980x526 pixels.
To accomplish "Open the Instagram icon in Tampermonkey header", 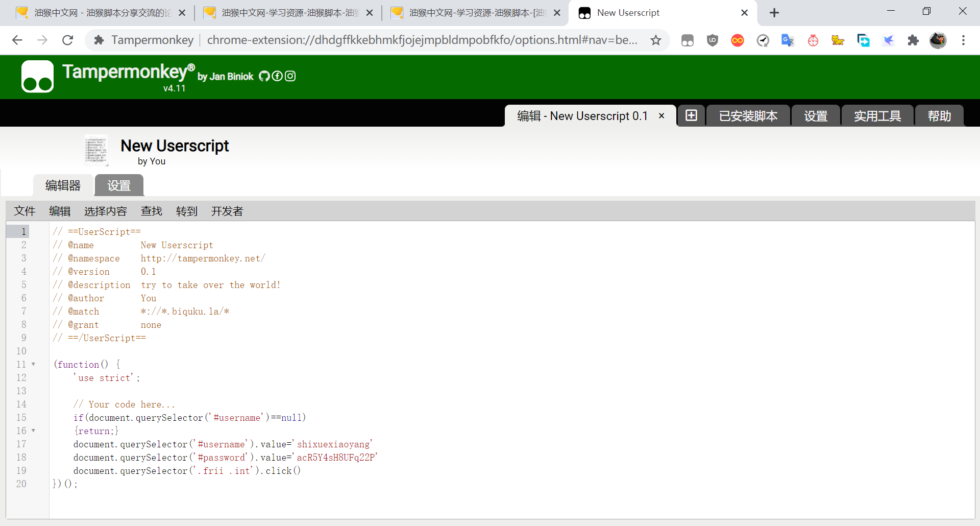I will coord(290,76).
